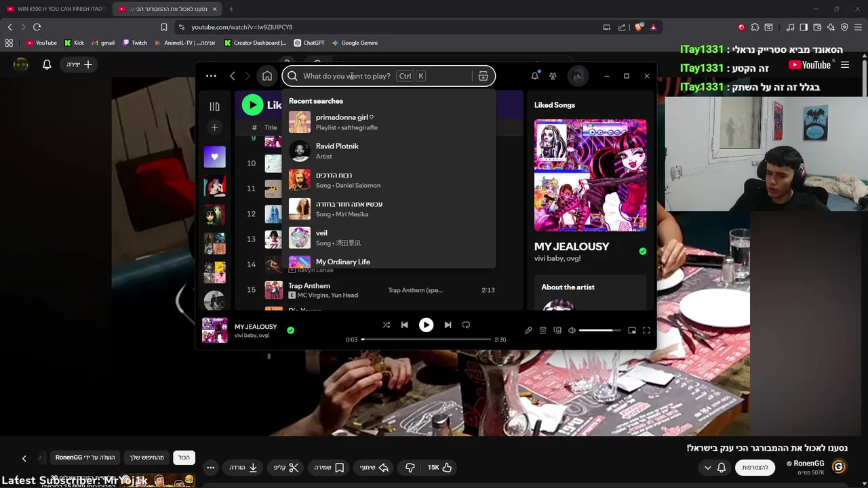Open lyrics microphone icon in Spotify

point(528,330)
